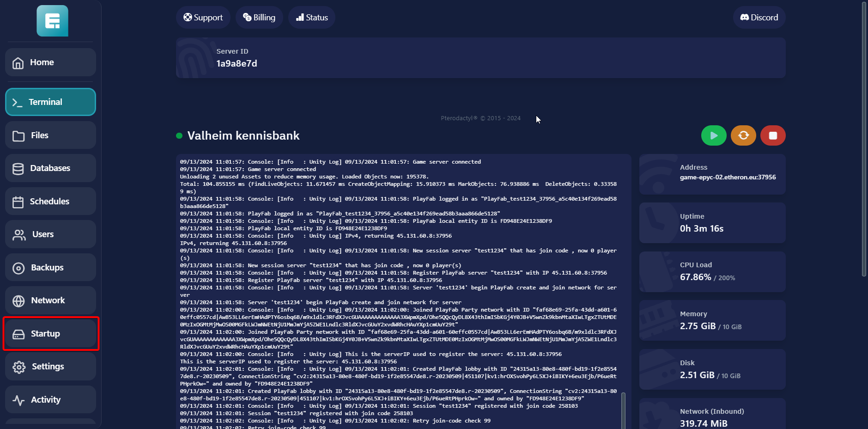Image resolution: width=868 pixels, height=429 pixels.
Task: Click the green start server button
Action: (713, 135)
